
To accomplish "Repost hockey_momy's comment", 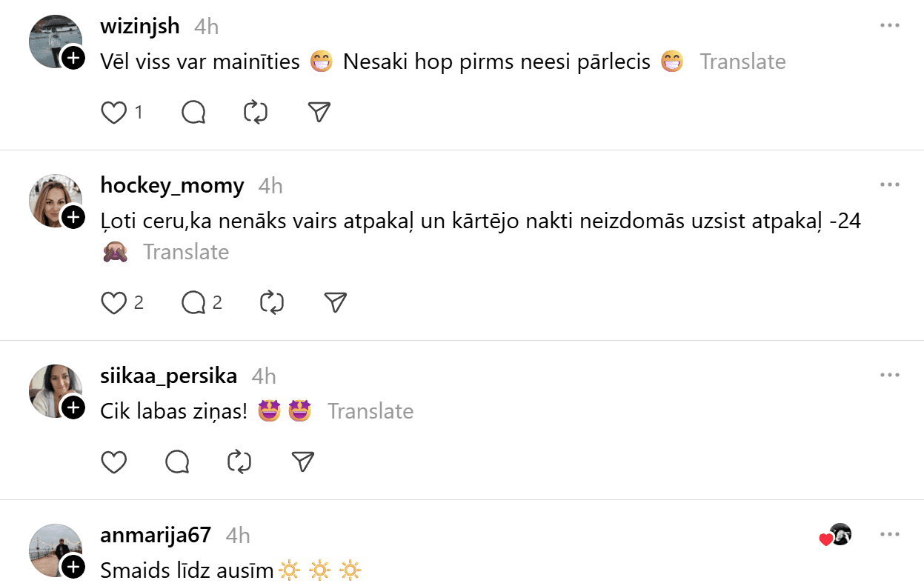I will click(x=272, y=302).
